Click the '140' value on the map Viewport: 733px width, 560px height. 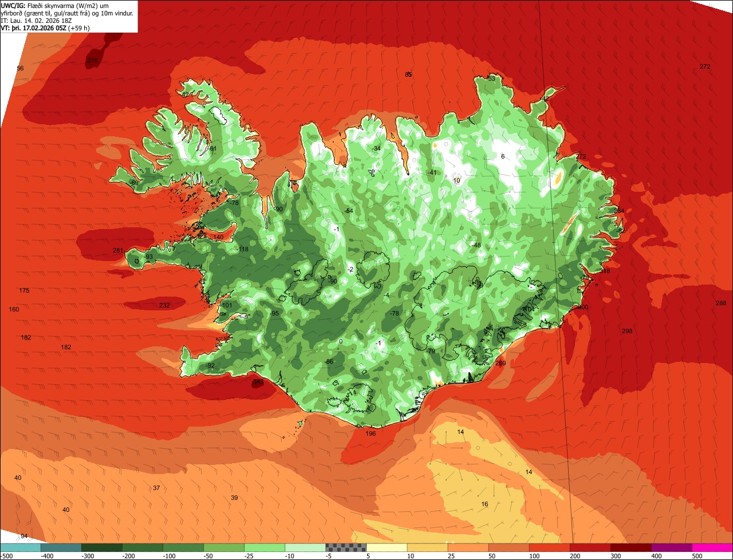(218, 237)
